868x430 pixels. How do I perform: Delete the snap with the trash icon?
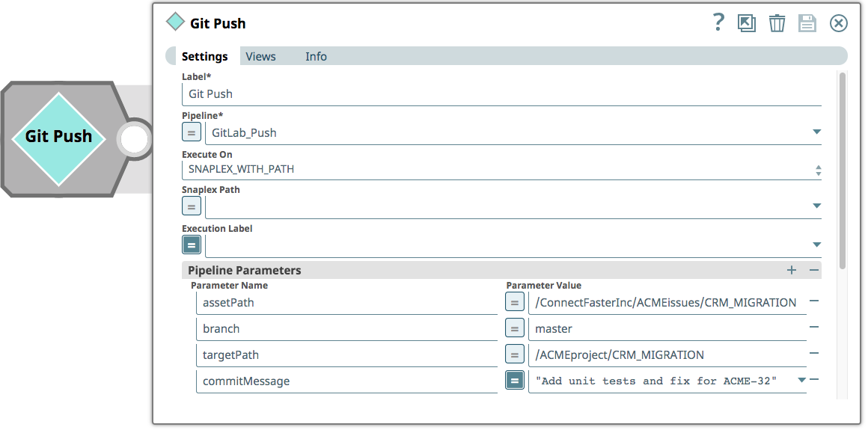coord(777,23)
